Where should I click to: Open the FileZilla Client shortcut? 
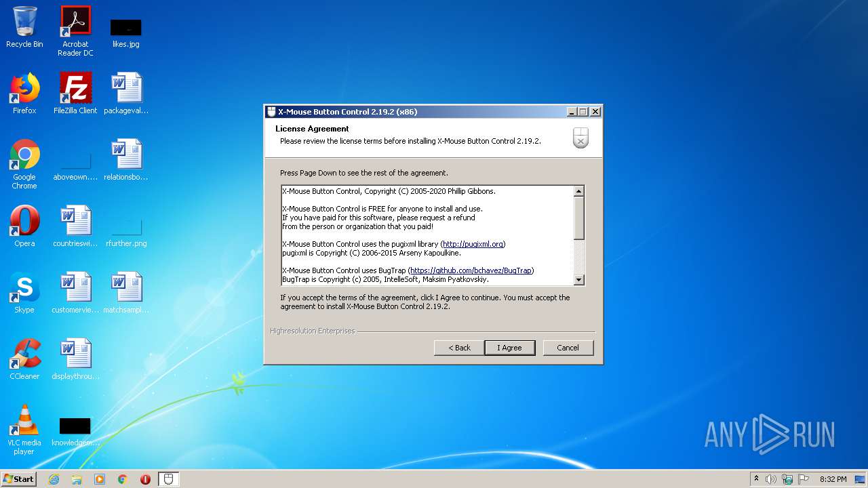coord(75,94)
